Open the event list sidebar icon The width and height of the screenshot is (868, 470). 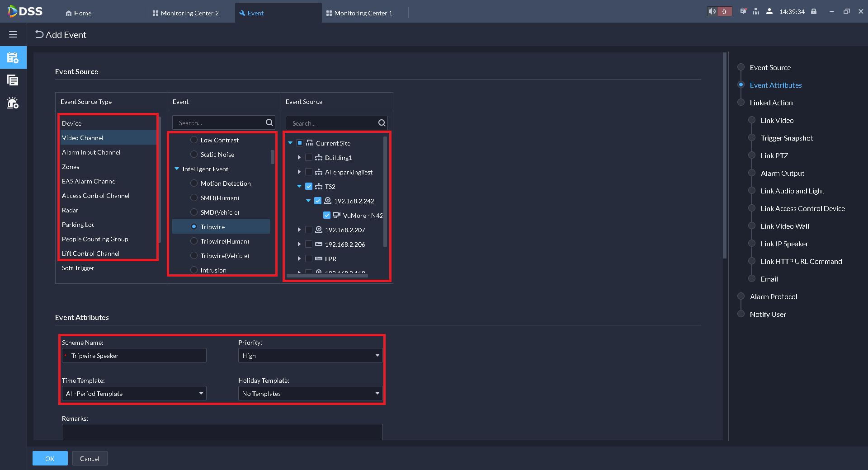pyautogui.click(x=13, y=80)
